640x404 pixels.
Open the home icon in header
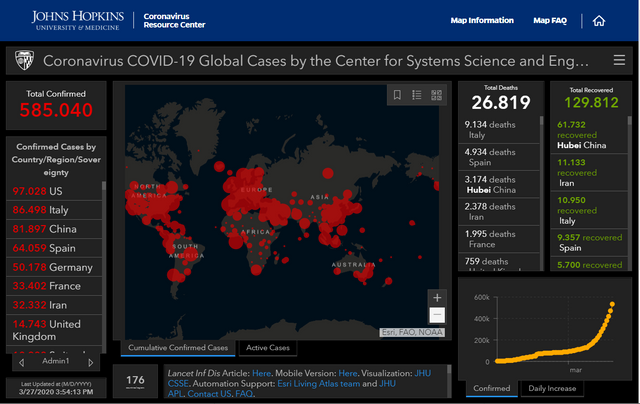(x=599, y=20)
